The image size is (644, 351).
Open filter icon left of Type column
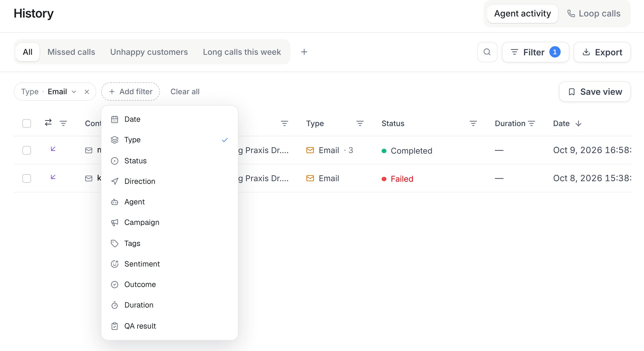pyautogui.click(x=285, y=123)
